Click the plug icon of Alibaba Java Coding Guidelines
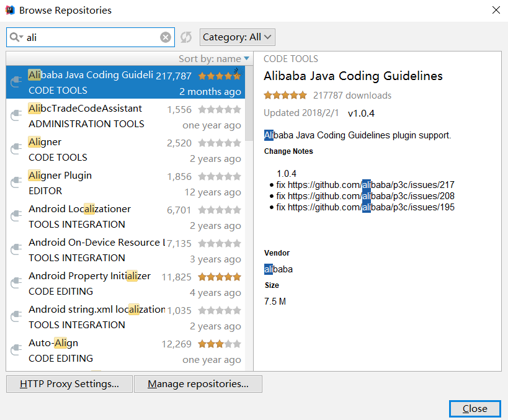Viewport: 508px width, 420px height. coord(16,82)
